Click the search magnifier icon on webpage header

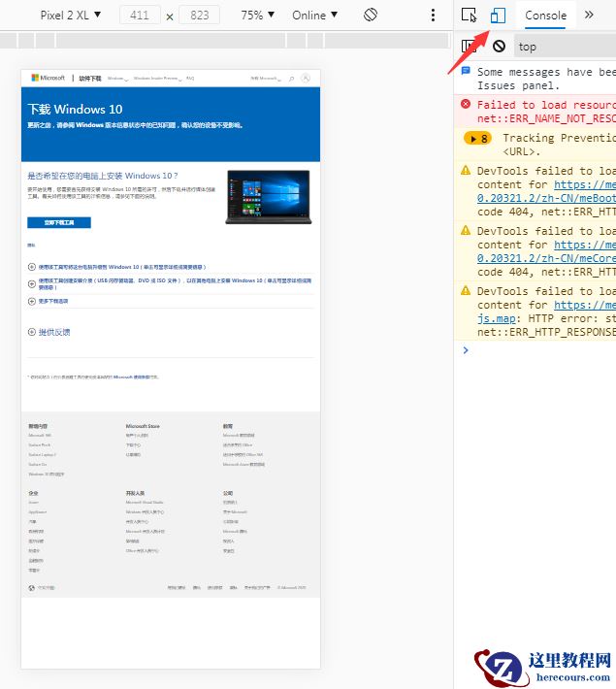coord(291,78)
